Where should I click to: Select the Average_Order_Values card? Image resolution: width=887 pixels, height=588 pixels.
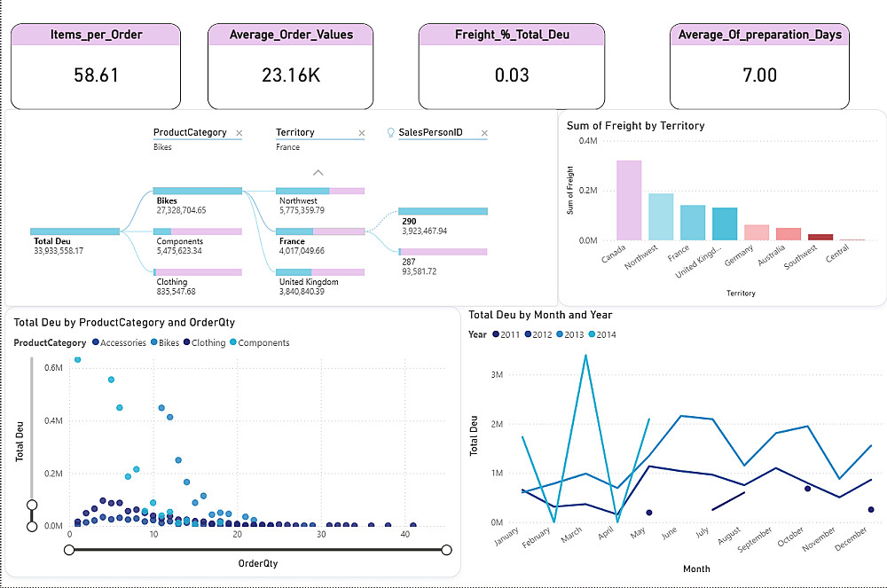(291, 67)
